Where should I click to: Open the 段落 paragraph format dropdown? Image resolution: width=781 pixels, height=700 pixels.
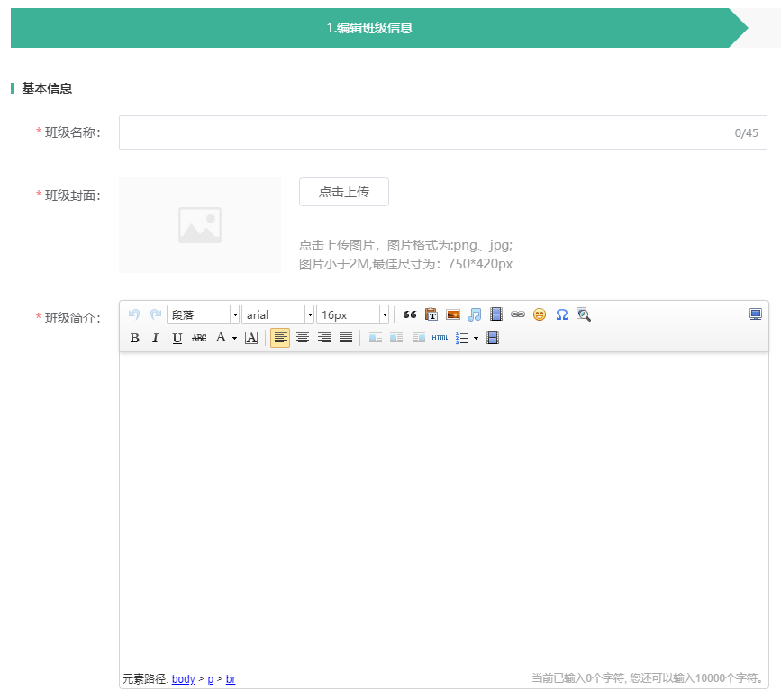tap(204, 314)
